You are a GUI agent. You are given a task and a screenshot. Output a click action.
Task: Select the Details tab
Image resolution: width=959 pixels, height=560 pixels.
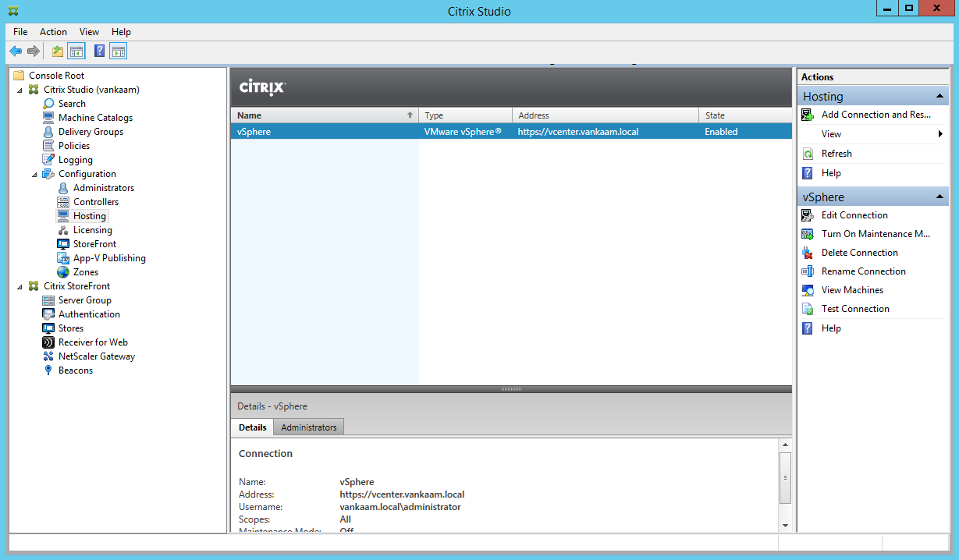point(252,427)
